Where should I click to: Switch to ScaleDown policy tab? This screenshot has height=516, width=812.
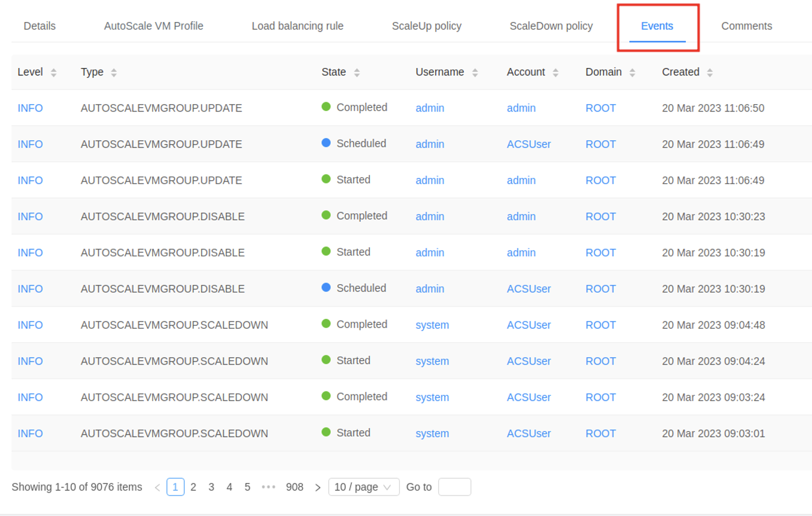(551, 26)
